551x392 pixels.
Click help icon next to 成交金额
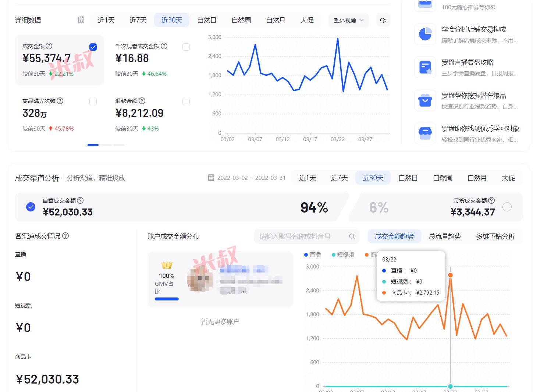pyautogui.click(x=49, y=46)
